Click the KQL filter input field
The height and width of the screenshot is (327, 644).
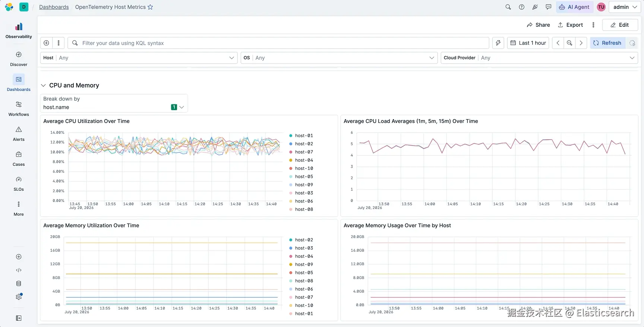click(x=278, y=43)
